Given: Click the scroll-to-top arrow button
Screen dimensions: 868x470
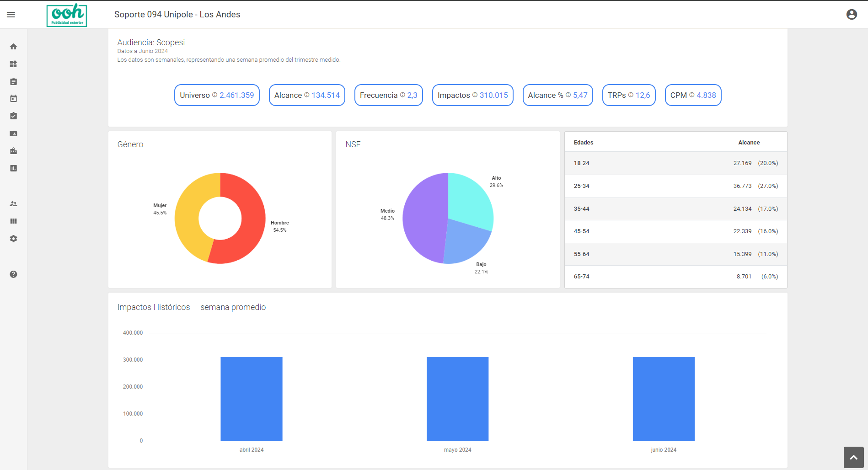Looking at the screenshot, I should tap(853, 457).
